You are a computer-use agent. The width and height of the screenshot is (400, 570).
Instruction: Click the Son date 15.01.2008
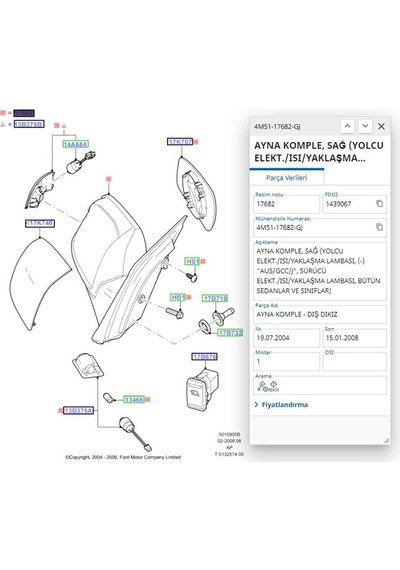pos(355,338)
